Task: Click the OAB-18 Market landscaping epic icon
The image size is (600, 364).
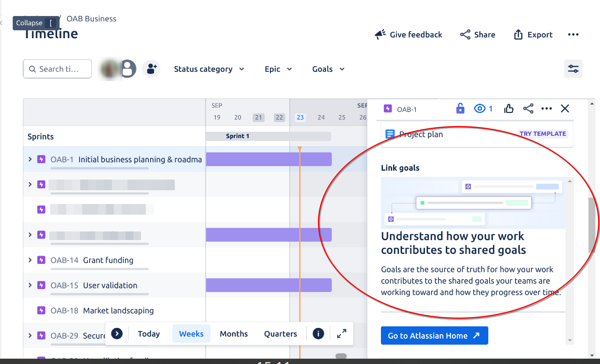Action: pos(41,310)
